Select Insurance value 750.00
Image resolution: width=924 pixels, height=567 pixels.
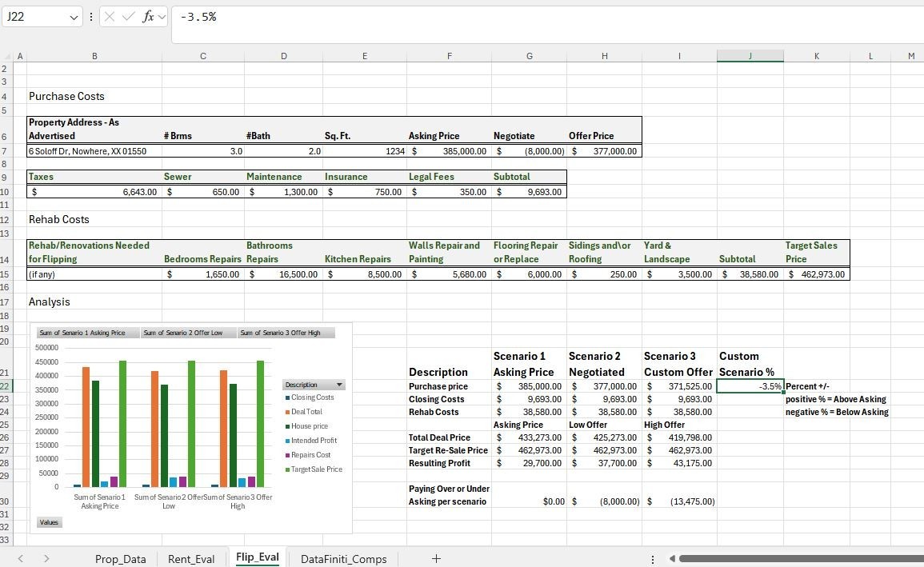coord(365,192)
